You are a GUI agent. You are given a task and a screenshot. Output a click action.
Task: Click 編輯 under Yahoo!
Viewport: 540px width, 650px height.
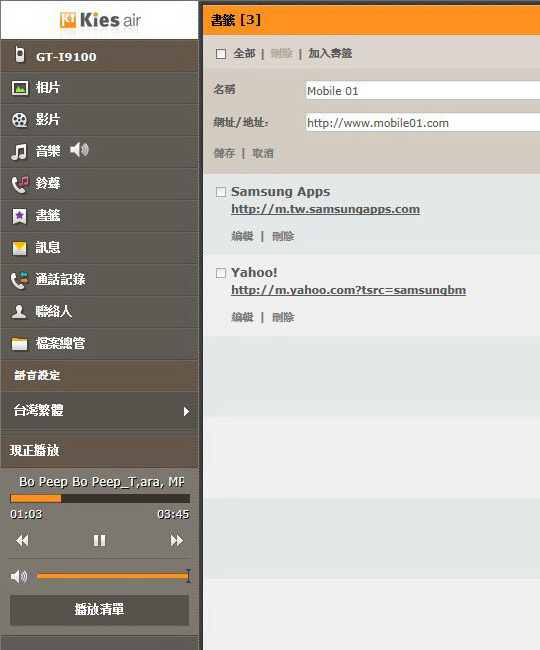pyautogui.click(x=242, y=318)
